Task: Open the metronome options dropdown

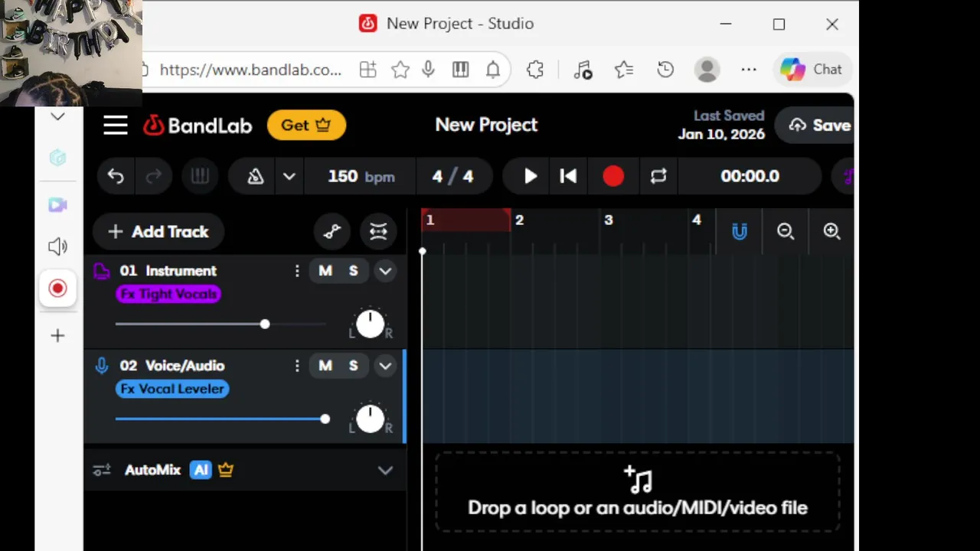Action: coord(289,177)
